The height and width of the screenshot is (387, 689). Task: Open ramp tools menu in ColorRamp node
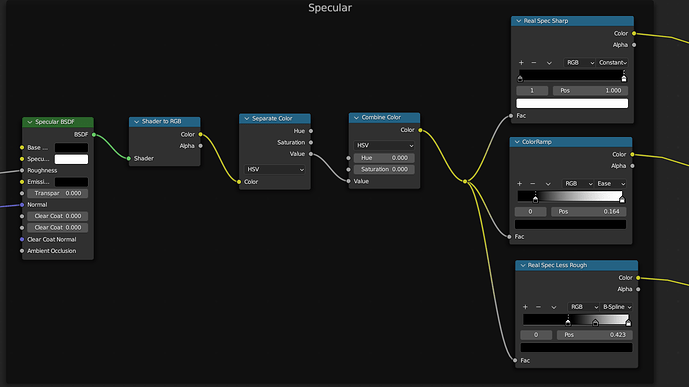[548, 184]
